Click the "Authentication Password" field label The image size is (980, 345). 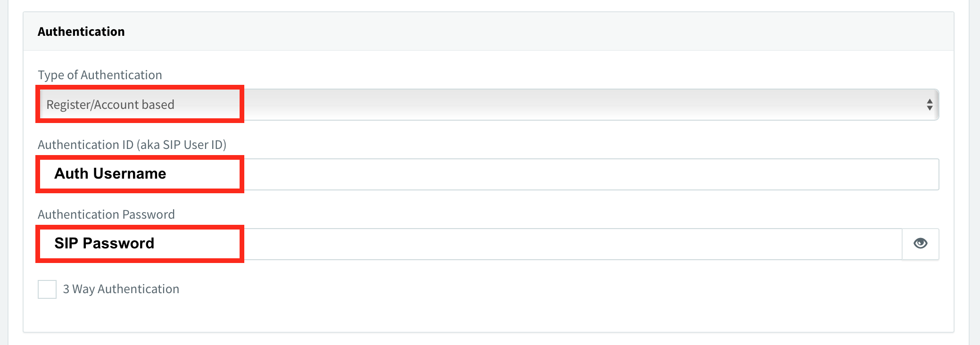[x=106, y=214]
